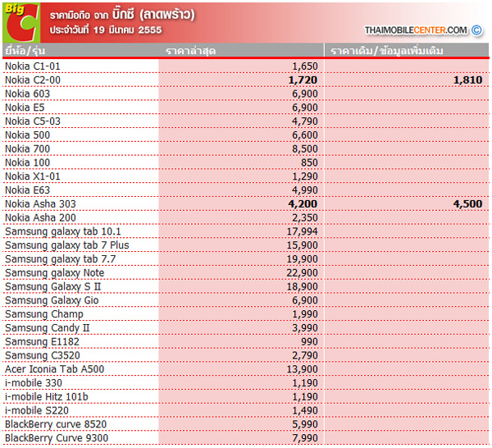
Task: Click the 19,900 price cell
Action: point(302,259)
